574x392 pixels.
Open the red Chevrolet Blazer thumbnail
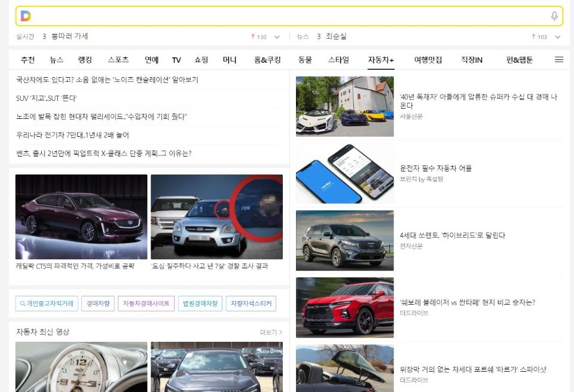(x=345, y=308)
